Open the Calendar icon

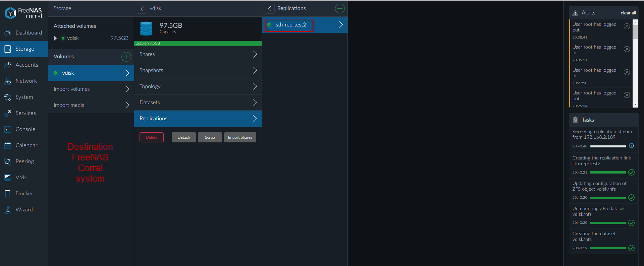pyautogui.click(x=8, y=145)
